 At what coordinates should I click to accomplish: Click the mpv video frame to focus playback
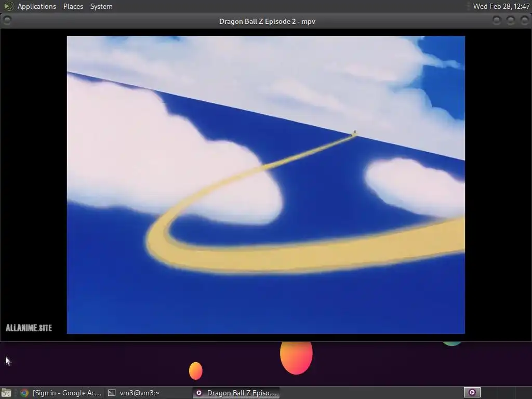(265, 185)
